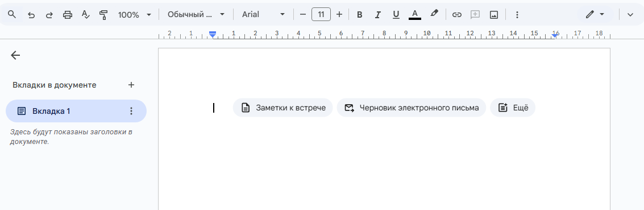This screenshot has width=644, height=210.
Task: Run spelling and grammar check
Action: pos(85,15)
